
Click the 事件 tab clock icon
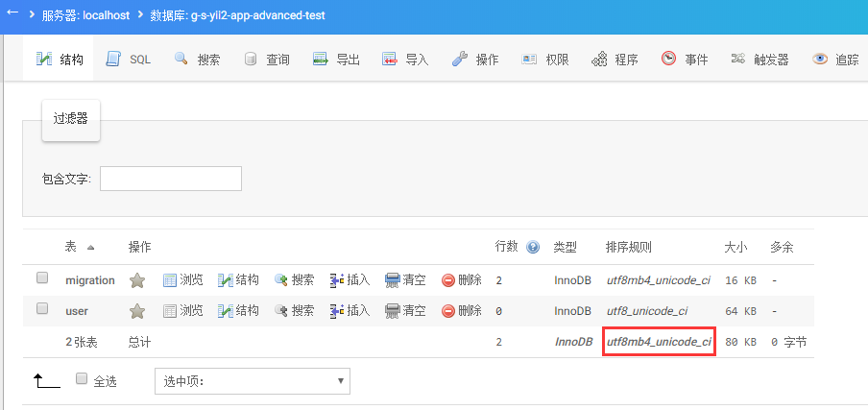668,59
